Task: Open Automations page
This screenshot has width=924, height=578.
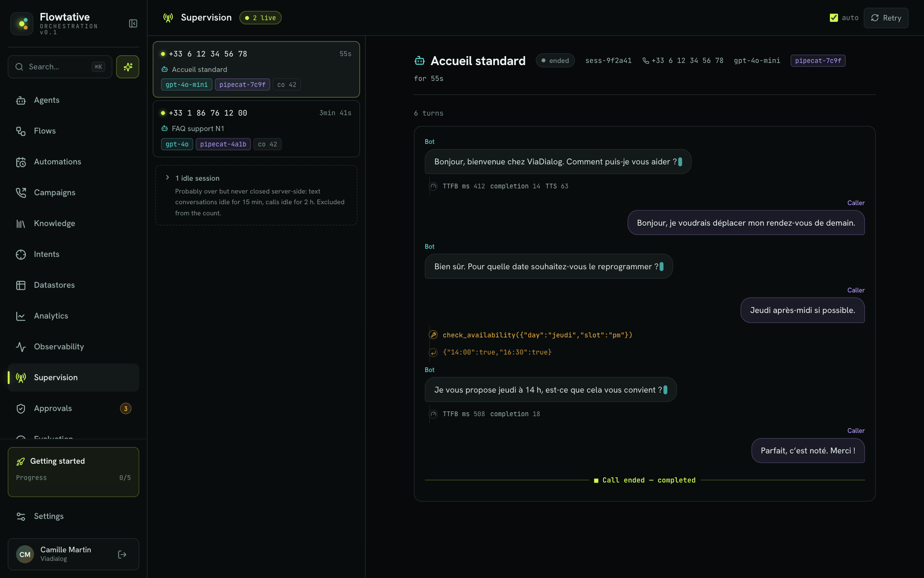Action: click(x=74, y=162)
